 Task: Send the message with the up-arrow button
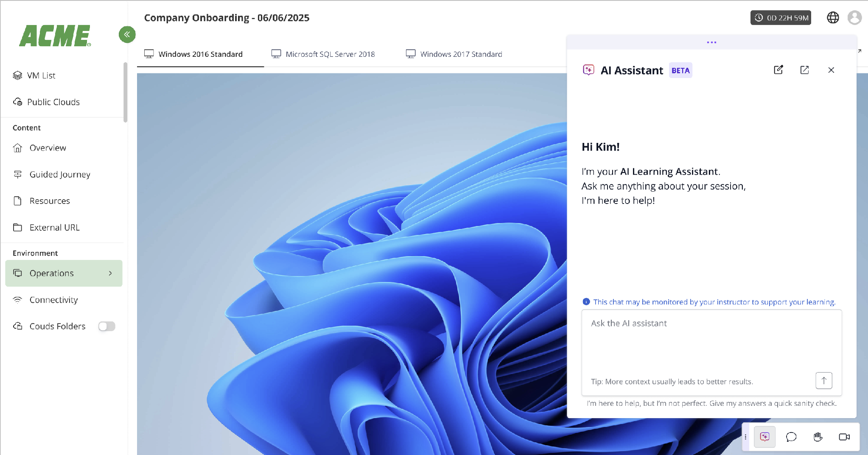pos(824,380)
